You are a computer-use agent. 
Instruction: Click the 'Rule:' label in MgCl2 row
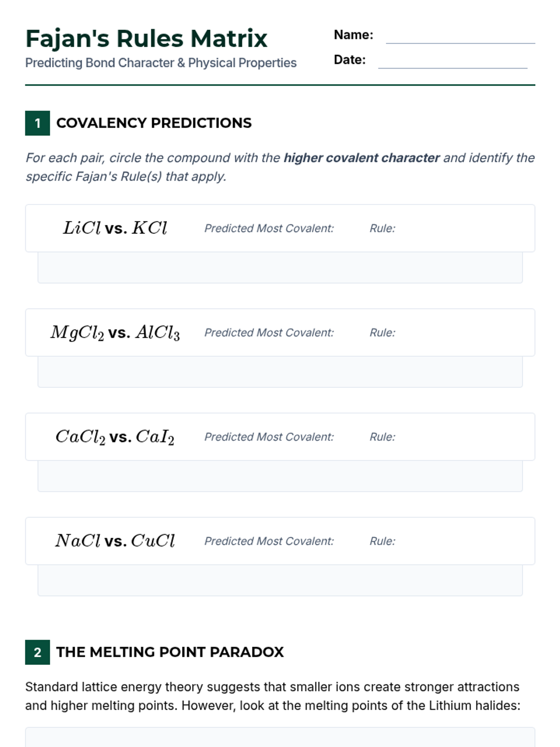tap(382, 333)
